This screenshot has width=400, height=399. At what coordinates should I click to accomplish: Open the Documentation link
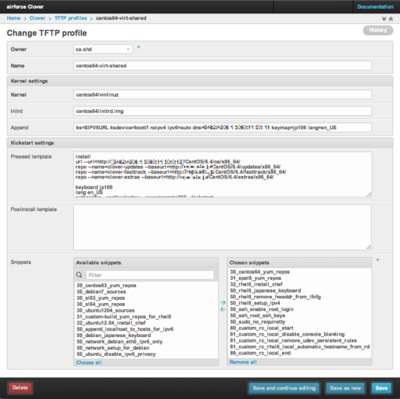(375, 7)
